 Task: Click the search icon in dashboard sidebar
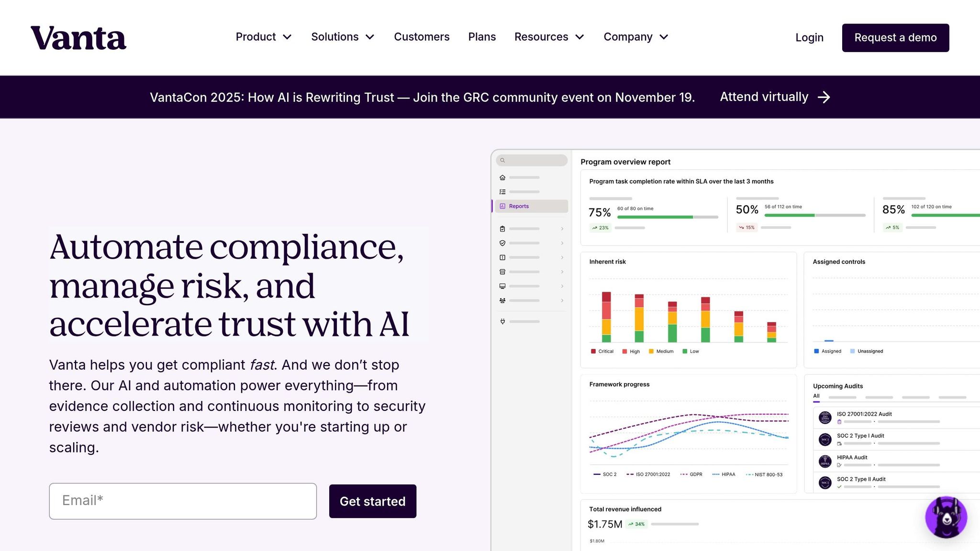(x=502, y=160)
